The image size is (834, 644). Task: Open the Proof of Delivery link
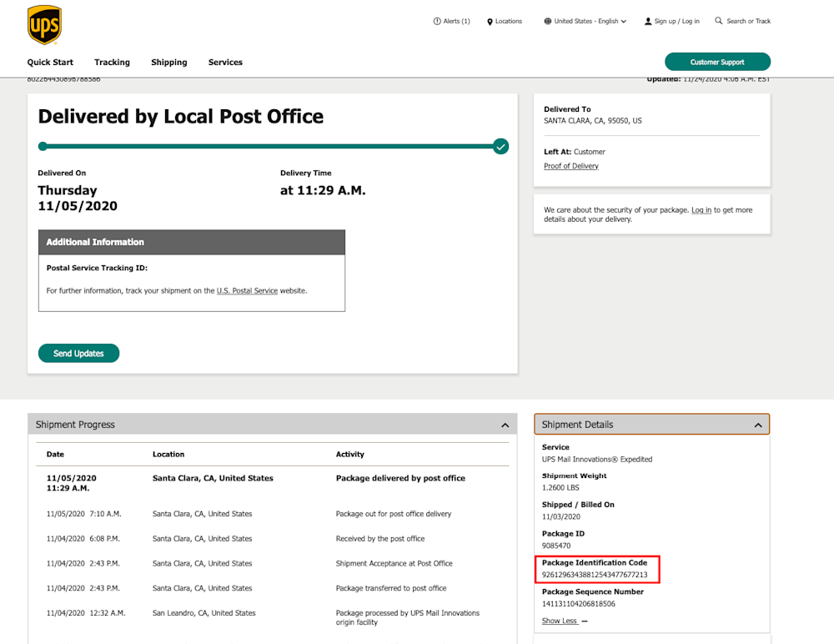[x=571, y=166]
